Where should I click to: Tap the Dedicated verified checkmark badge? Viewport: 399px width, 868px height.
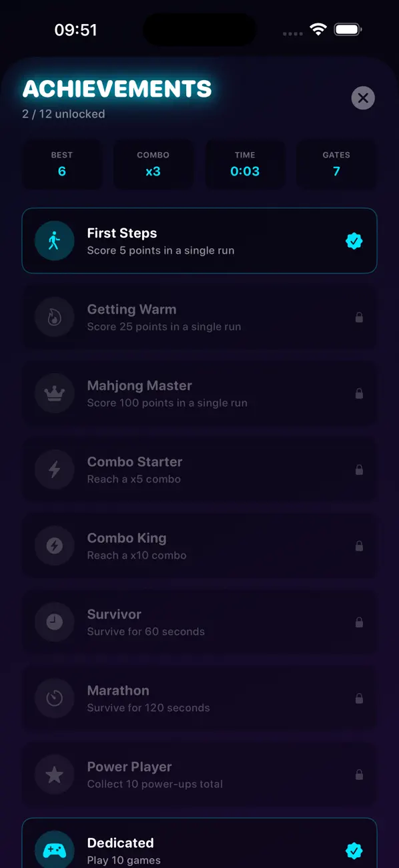click(x=354, y=850)
